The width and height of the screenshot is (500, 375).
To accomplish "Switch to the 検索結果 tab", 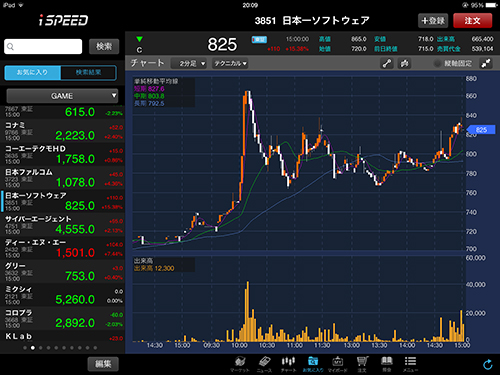I will tap(88, 72).
